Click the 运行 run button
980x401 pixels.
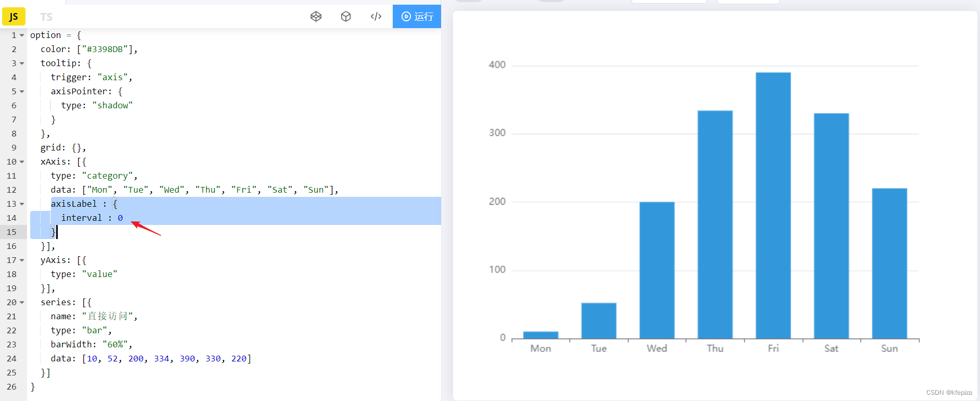click(417, 17)
